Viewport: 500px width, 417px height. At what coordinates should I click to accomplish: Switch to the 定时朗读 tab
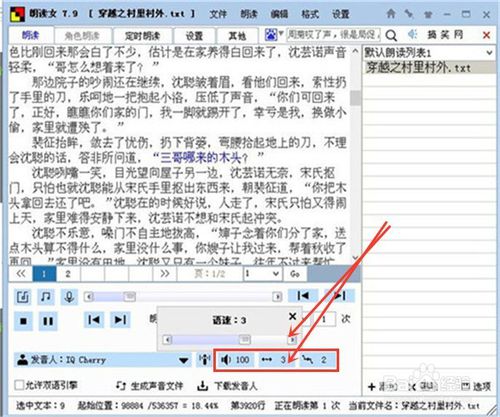tap(143, 36)
